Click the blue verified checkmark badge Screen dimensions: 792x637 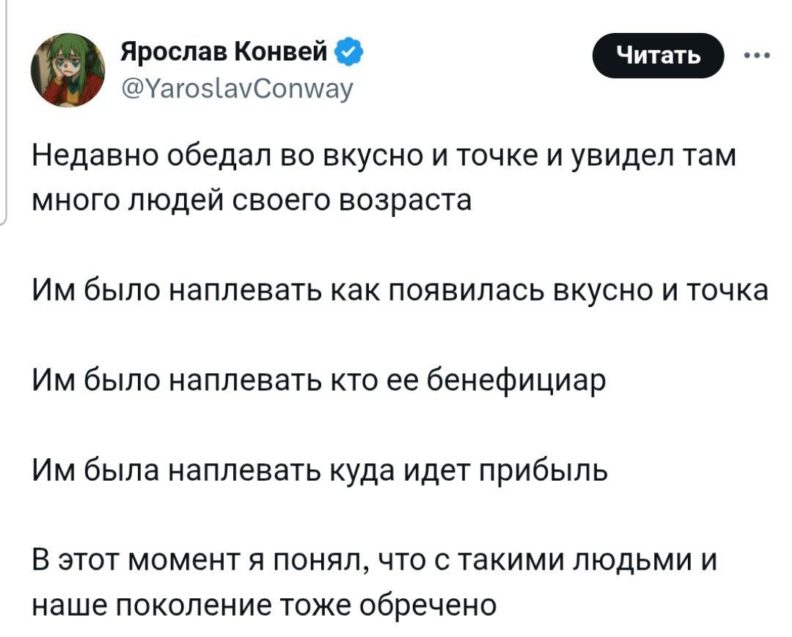click(x=349, y=48)
